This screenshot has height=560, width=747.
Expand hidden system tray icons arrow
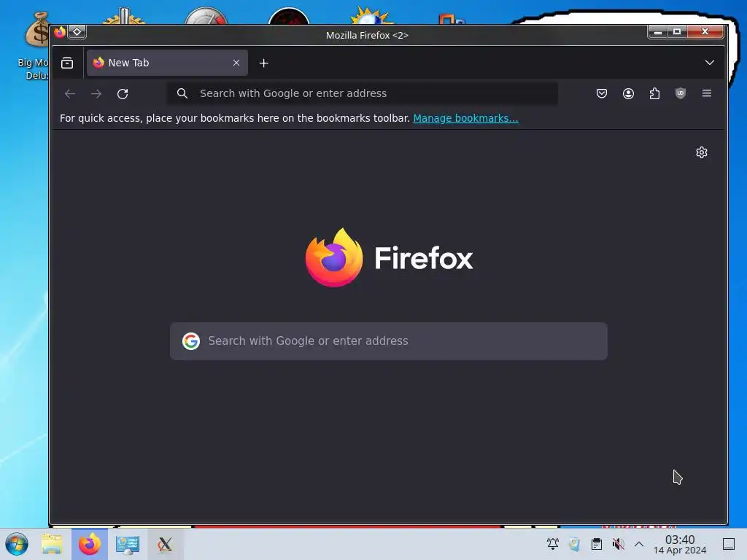pos(639,544)
